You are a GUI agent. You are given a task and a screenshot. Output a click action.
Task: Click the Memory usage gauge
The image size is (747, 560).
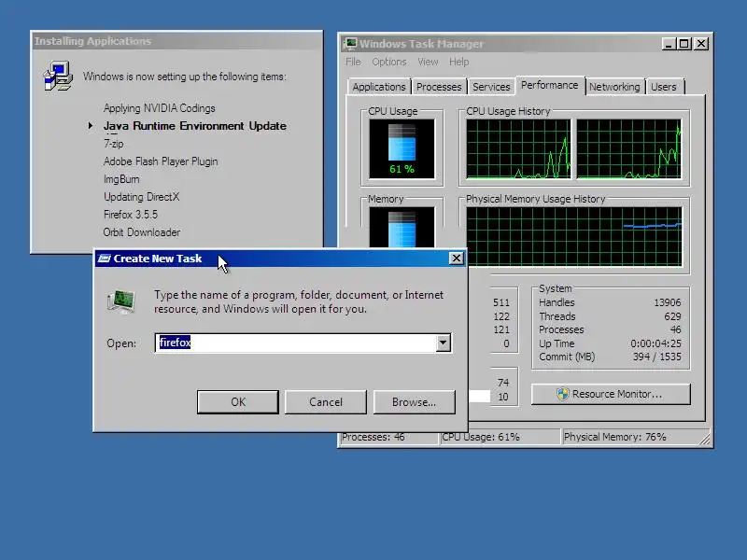pos(402,227)
